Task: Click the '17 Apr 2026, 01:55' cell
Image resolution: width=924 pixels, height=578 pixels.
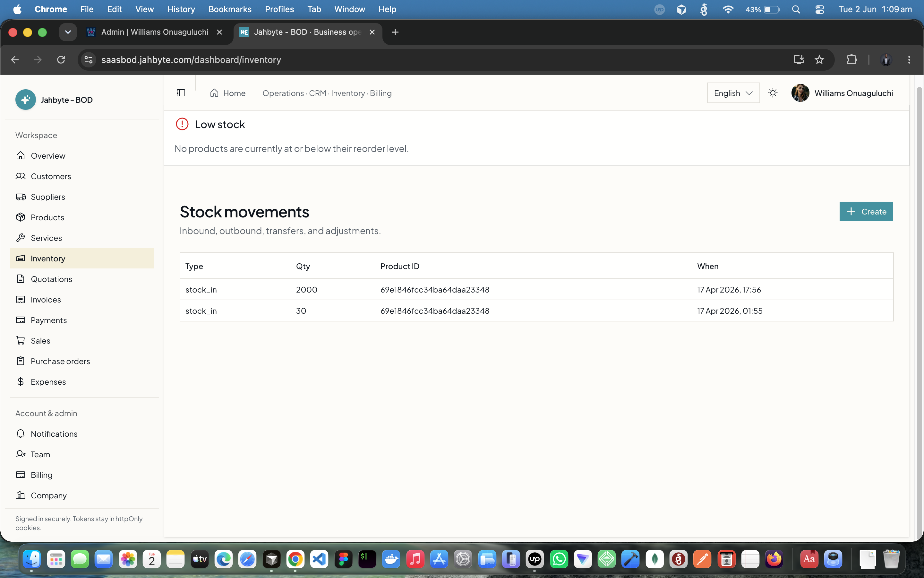Action: pyautogui.click(x=730, y=311)
